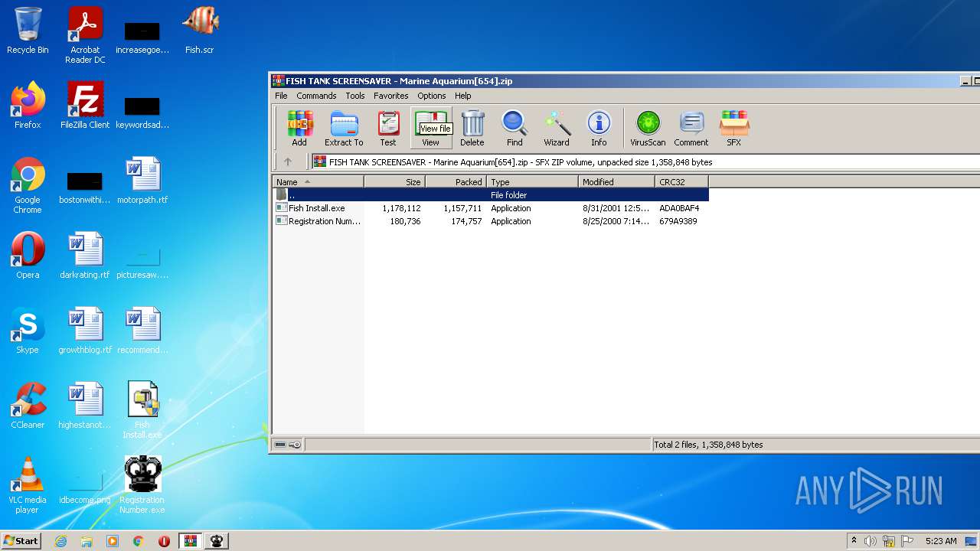
Task: Run the Test archive tool
Action: [x=388, y=127]
